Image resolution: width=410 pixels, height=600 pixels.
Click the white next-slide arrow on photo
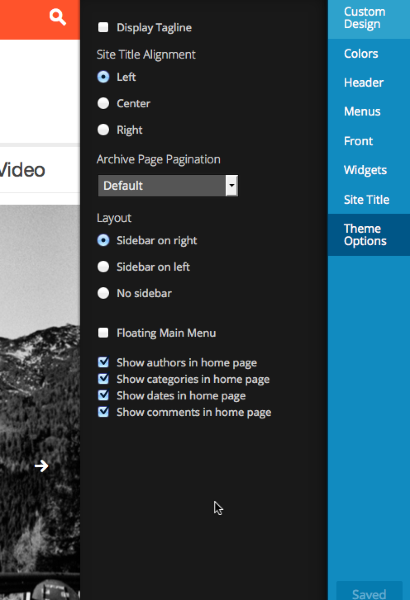coord(41,466)
